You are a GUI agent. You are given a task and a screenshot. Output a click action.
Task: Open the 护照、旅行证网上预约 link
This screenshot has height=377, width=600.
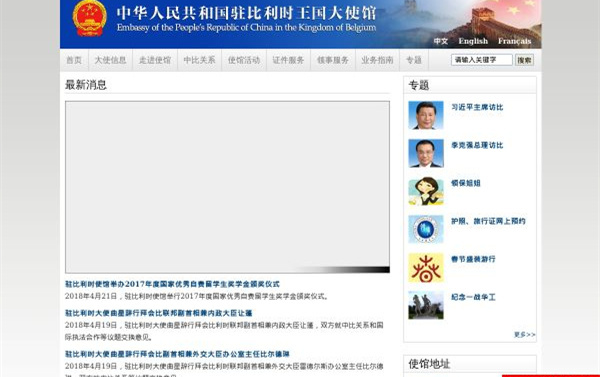coord(488,221)
